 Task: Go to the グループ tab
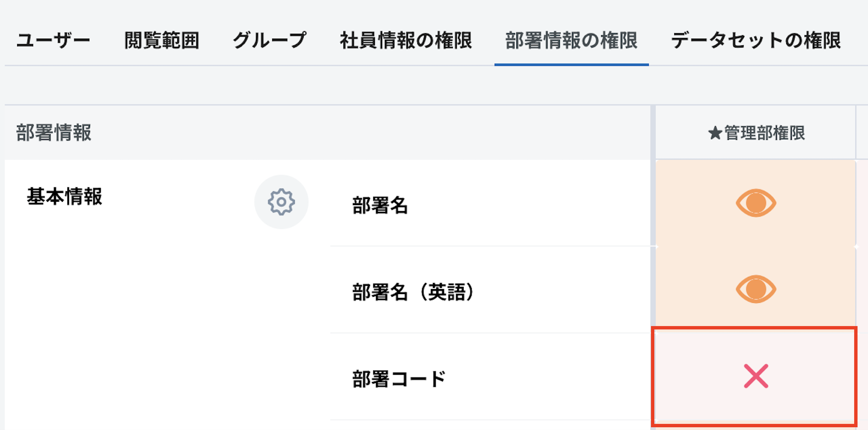click(x=269, y=39)
